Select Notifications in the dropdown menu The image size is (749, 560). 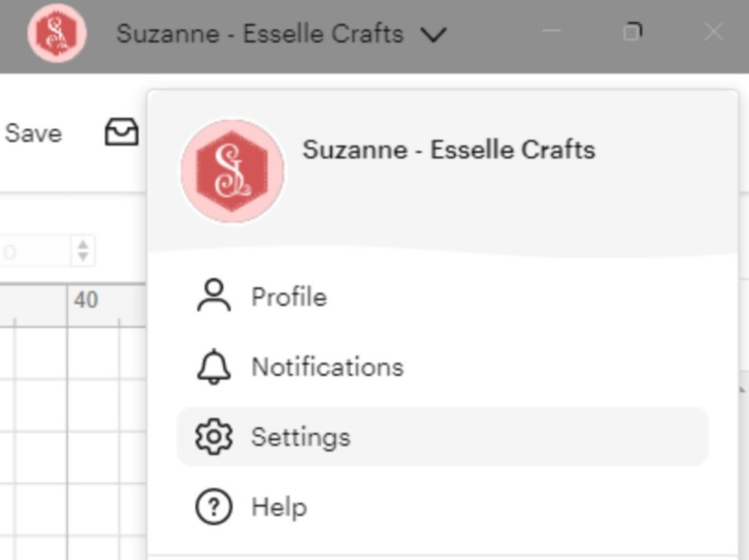coord(326,367)
